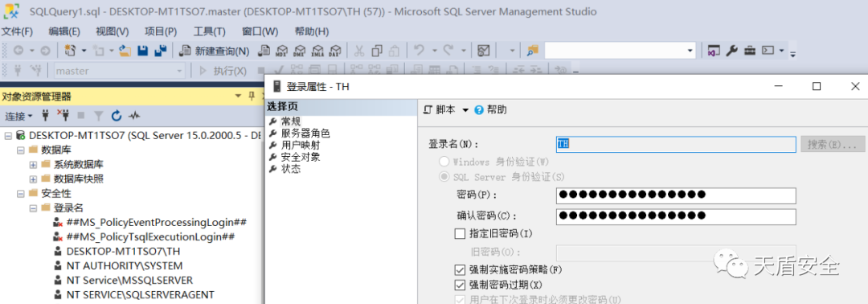
Task: Click the Connect plug icon in Object Explorer
Action: [45, 116]
